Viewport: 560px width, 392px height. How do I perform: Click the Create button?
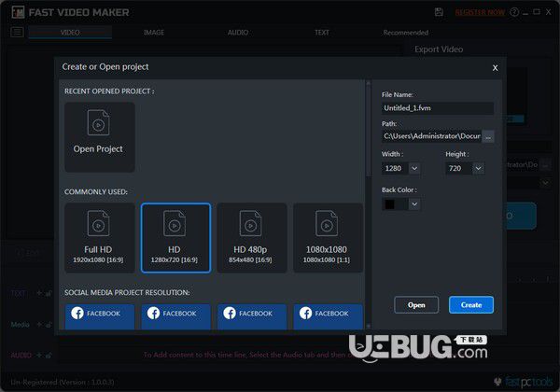[x=471, y=305]
